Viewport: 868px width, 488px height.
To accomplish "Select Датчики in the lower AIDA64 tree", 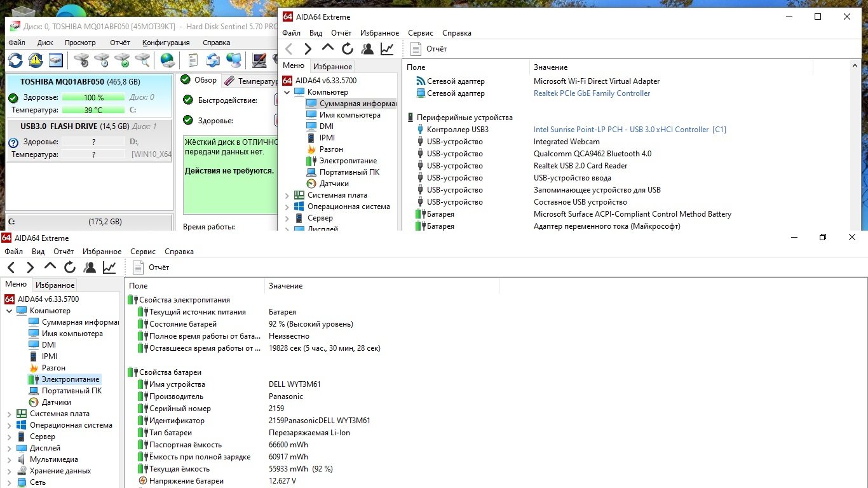I will point(56,402).
